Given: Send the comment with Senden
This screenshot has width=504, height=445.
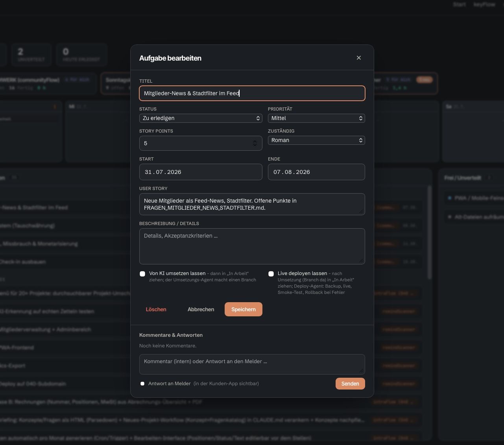Looking at the screenshot, I should pyautogui.click(x=350, y=384).
